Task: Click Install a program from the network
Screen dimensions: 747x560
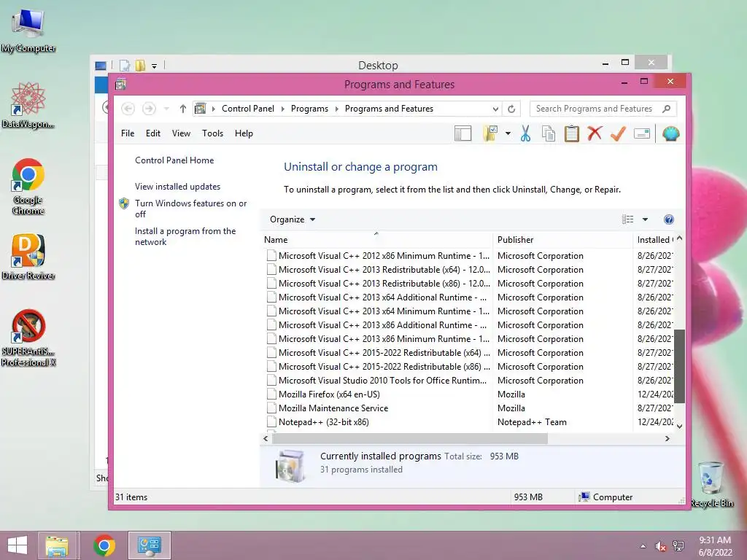Action: 185,237
